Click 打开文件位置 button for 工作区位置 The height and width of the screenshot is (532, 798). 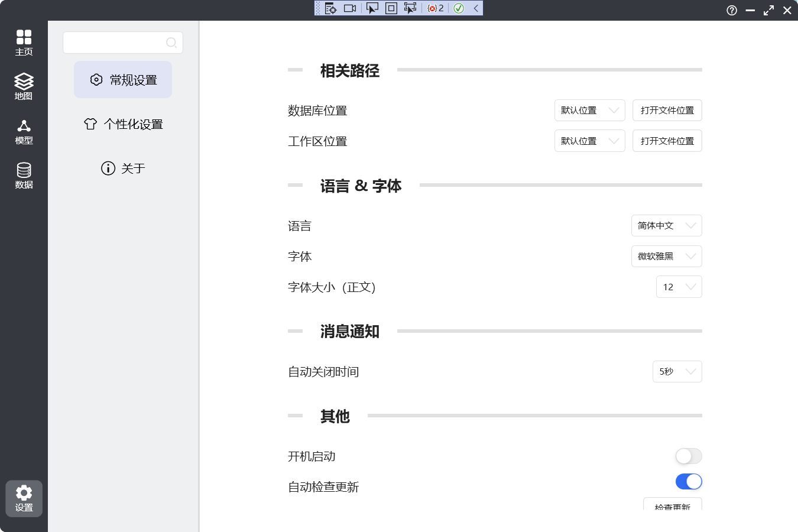[x=667, y=141]
